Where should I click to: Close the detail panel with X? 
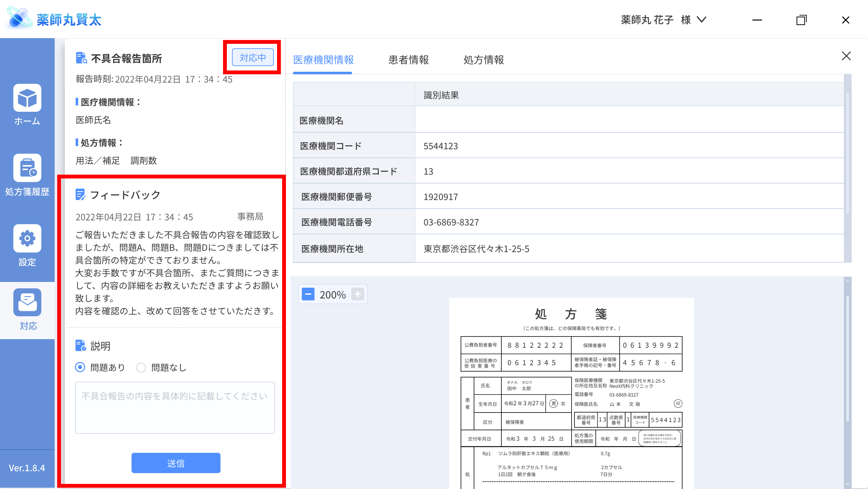(x=846, y=56)
